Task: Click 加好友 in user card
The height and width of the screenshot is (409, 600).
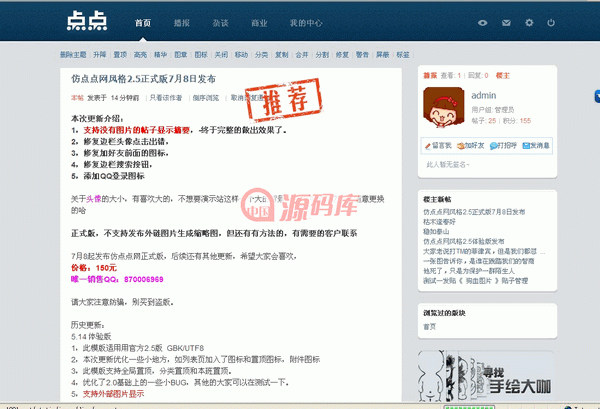Action: tap(474, 146)
